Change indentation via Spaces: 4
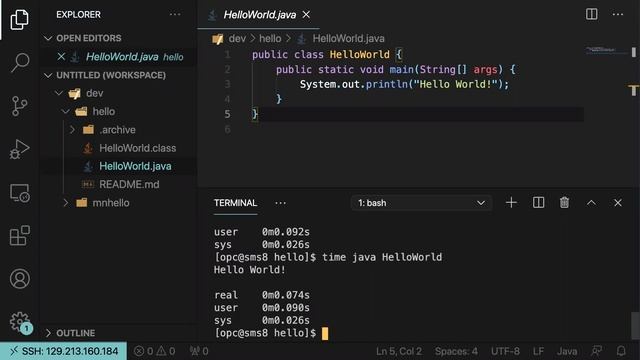Screen dimensions: 640x360 click(456, 351)
